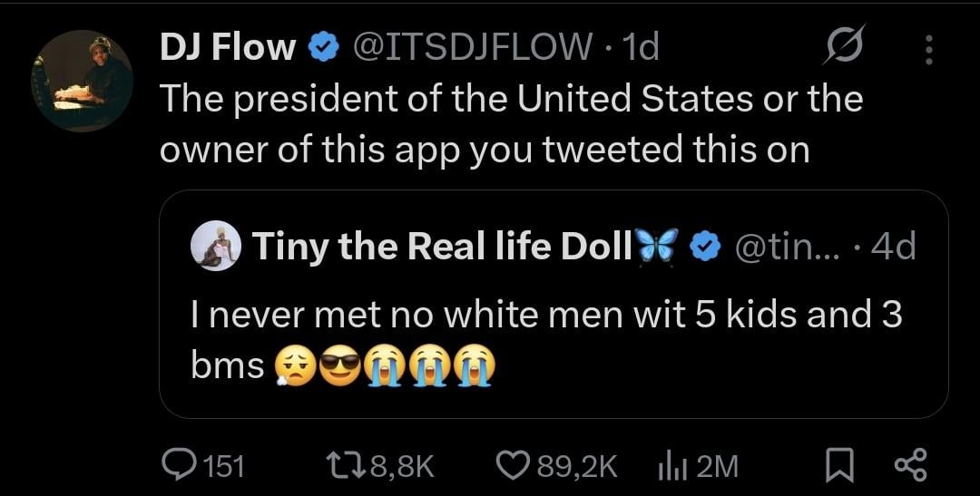
Task: Click the reply icon with 151 comments
Action: 174,466
